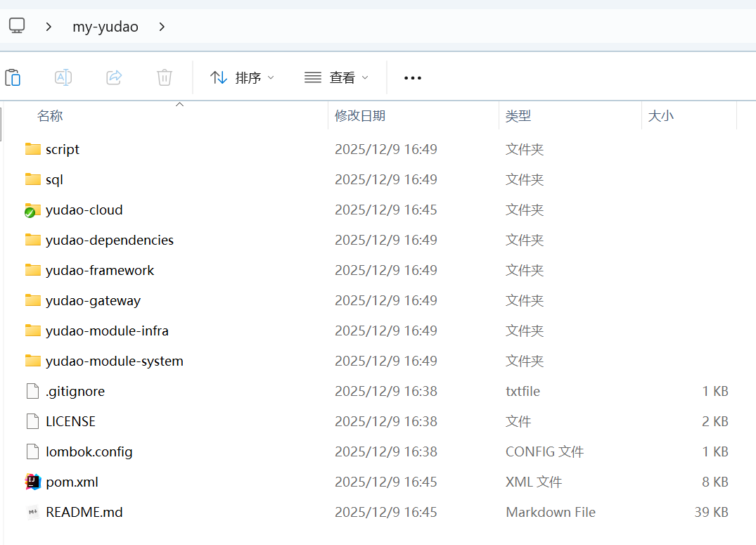Click the README.md file name
This screenshot has height=545, width=756.
(x=84, y=512)
